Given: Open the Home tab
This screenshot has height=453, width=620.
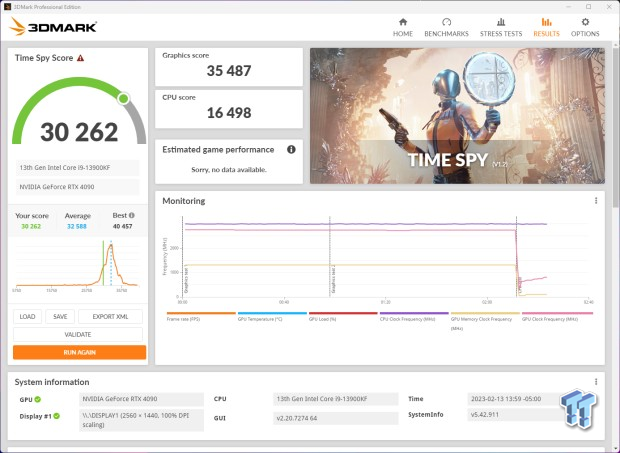Looking at the screenshot, I should point(403,28).
